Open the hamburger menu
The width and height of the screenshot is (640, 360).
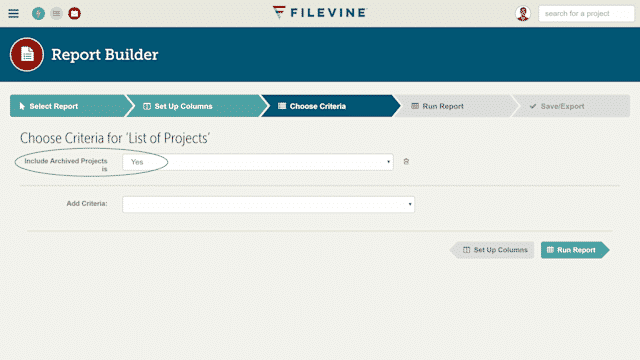[13, 13]
